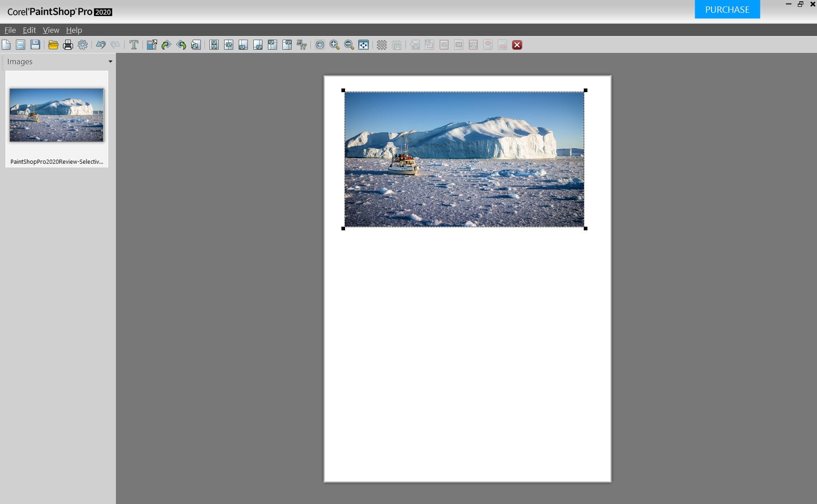
Task: Place image at bottom-right corner icon
Action: click(x=258, y=45)
